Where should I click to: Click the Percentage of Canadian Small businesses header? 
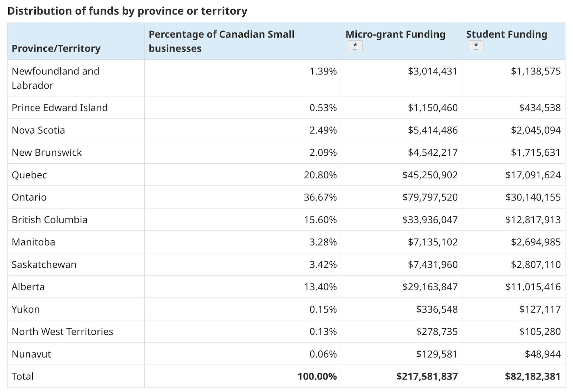221,41
